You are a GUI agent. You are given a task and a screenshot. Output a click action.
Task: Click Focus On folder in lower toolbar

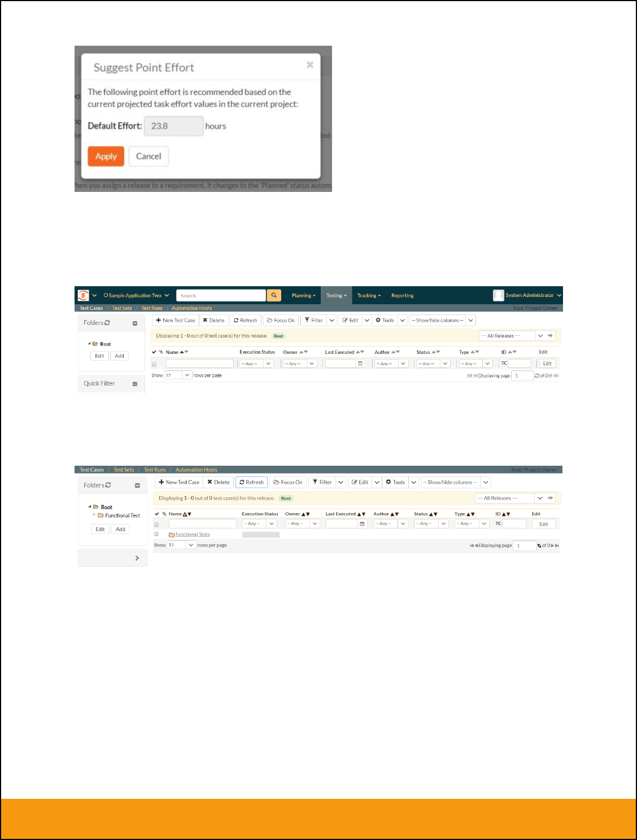(288, 482)
